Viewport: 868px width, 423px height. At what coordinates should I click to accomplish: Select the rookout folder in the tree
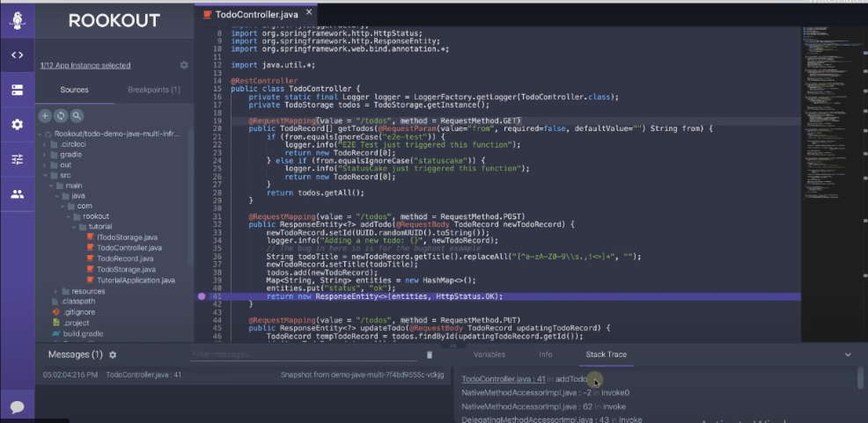point(96,216)
